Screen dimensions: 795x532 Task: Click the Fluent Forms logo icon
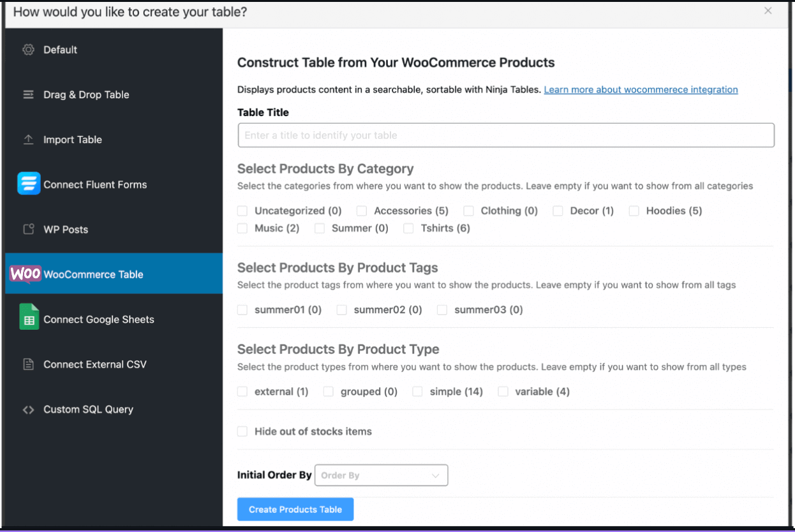[x=29, y=184]
